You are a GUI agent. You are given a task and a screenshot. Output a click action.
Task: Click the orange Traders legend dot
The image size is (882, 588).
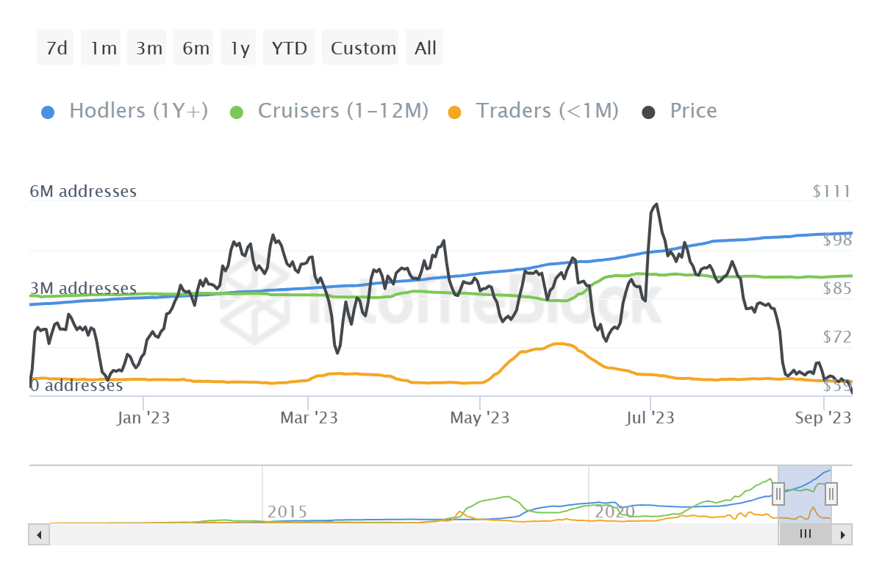[455, 112]
